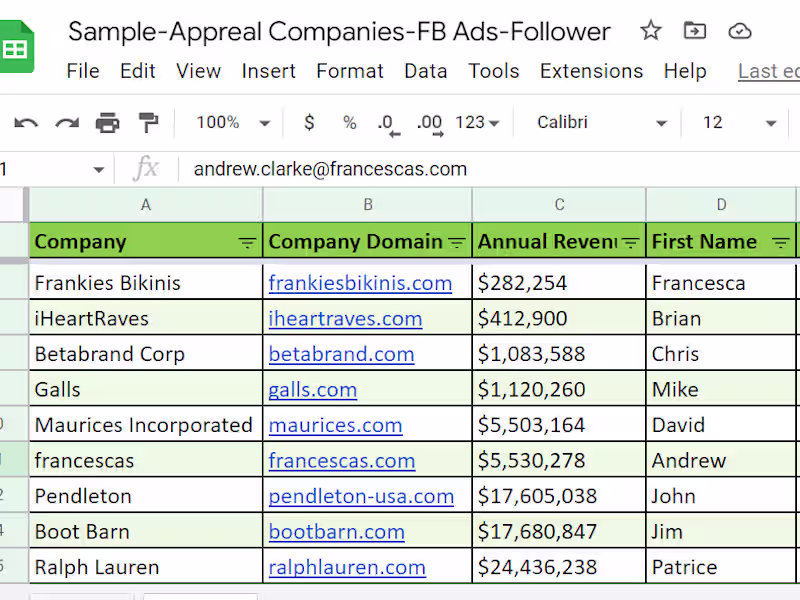This screenshot has height=600, width=800.
Task: Apply currency dollar format
Action: (309, 122)
